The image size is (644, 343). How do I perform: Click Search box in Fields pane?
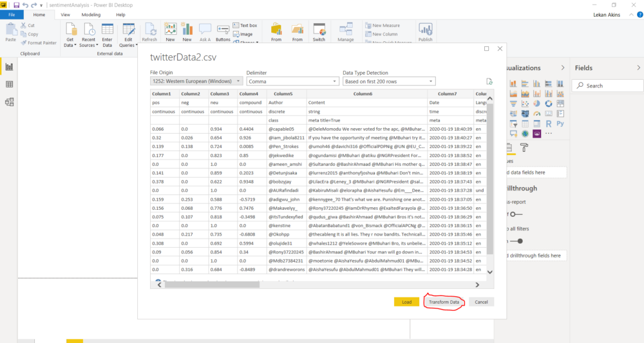pos(608,86)
